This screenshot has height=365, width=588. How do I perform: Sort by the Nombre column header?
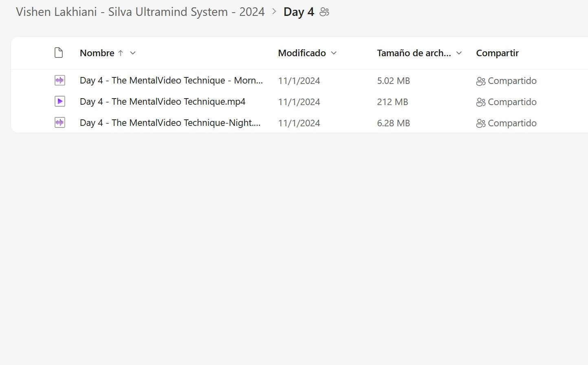click(97, 53)
